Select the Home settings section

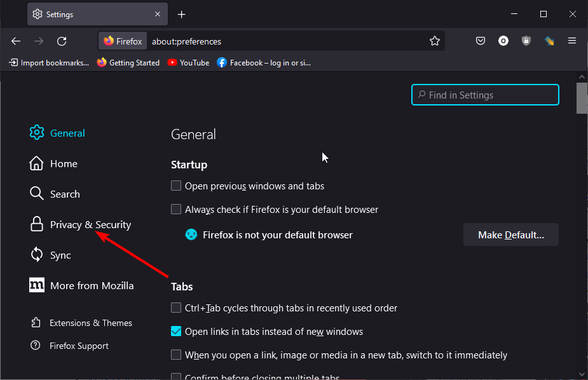click(64, 163)
